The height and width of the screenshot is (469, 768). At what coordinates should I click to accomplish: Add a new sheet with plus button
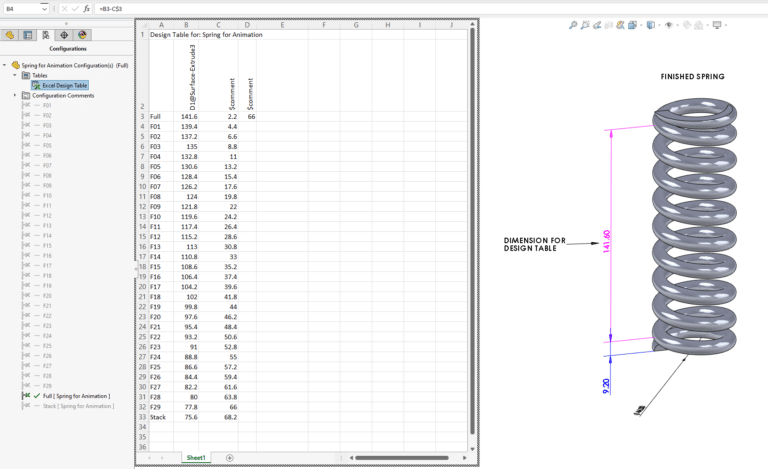point(230,457)
